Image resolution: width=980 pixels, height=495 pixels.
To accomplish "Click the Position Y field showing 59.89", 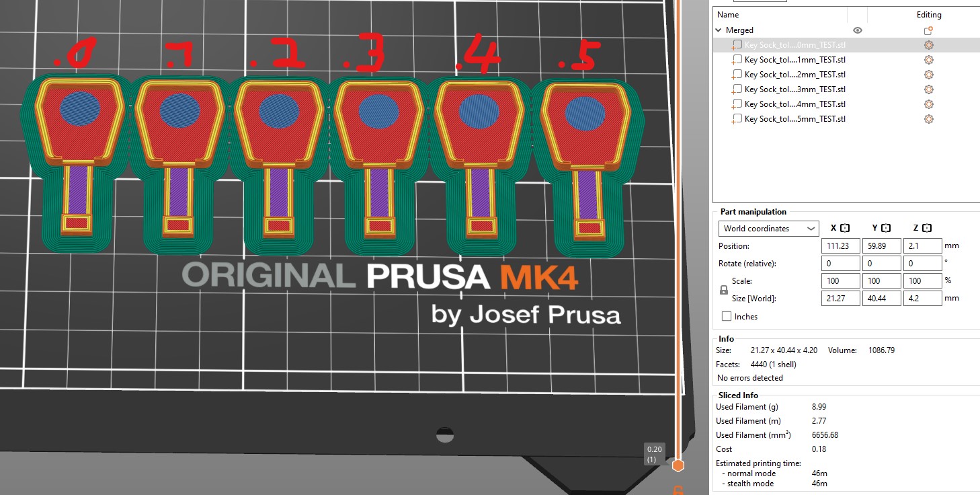I will tap(882, 246).
